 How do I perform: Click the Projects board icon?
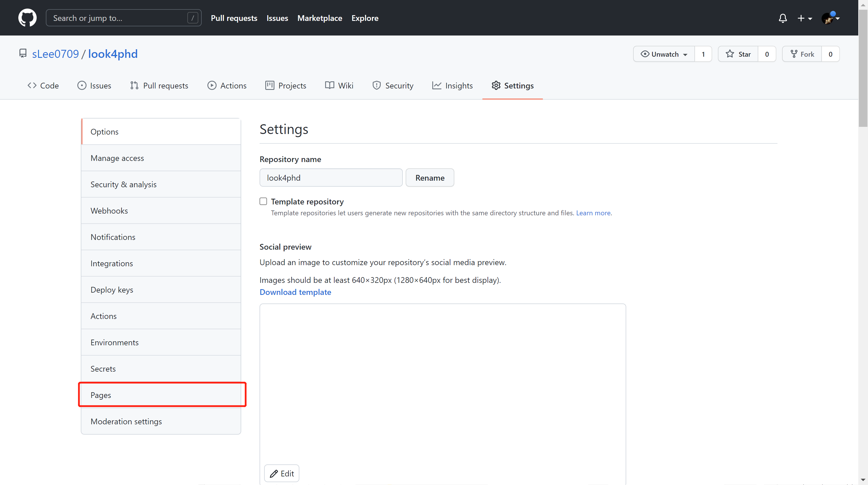click(270, 86)
